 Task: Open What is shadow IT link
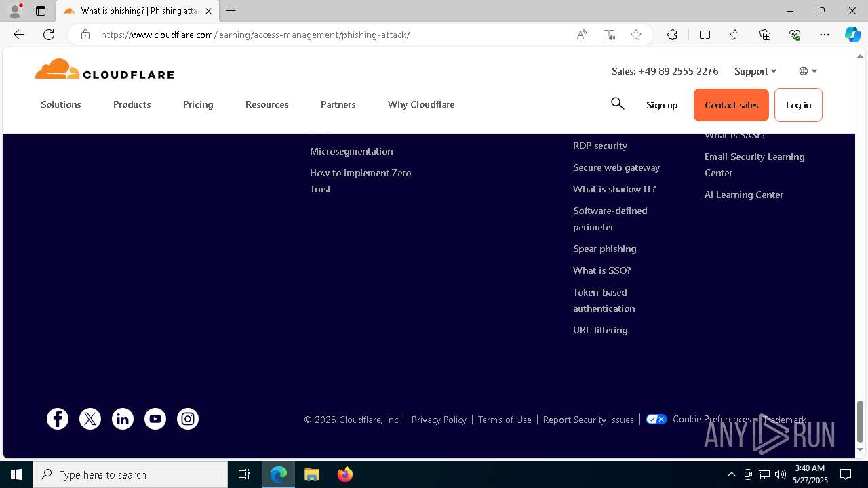pyautogui.click(x=614, y=189)
